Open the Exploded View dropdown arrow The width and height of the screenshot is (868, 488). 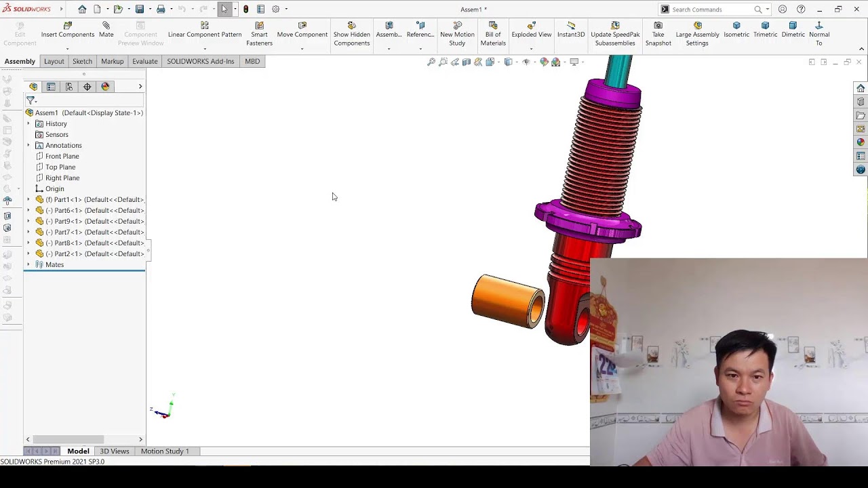point(531,49)
